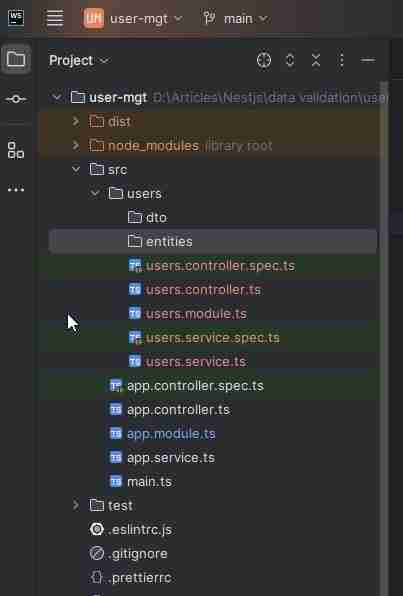The height and width of the screenshot is (596, 403).
Task: Show more tool windows
Action: click(x=16, y=189)
